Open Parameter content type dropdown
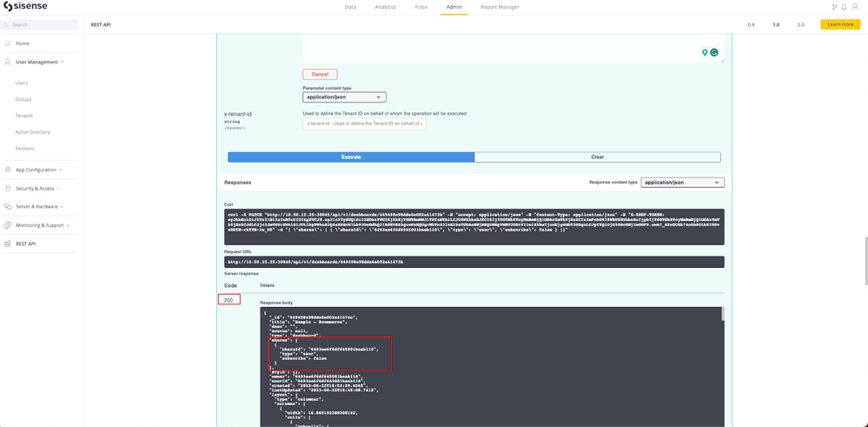Image resolution: width=868 pixels, height=427 pixels. point(344,97)
